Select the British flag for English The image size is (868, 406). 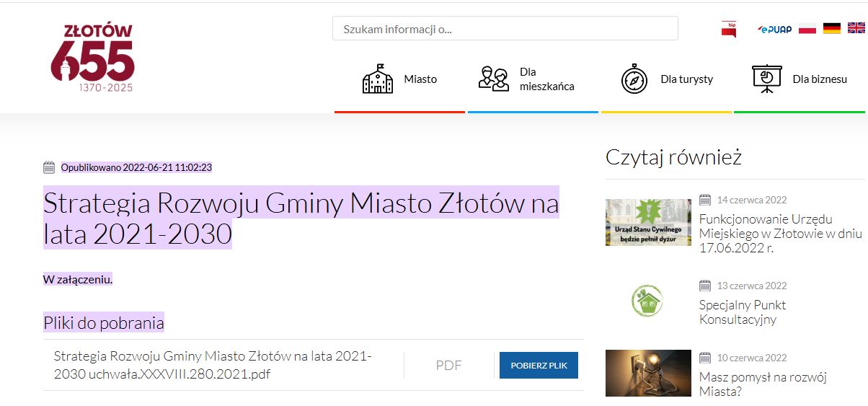click(856, 29)
